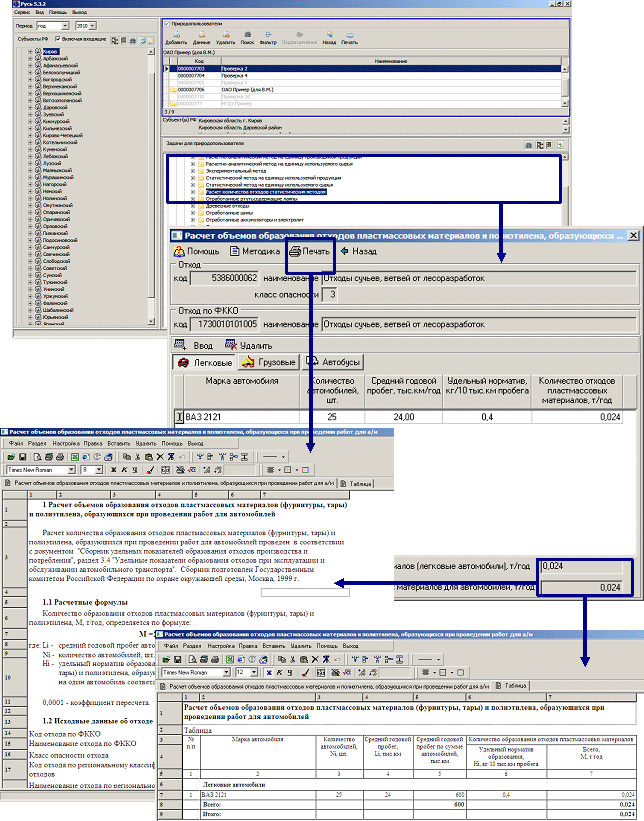Image resolution: width=644 pixels, height=821 pixels.
Task: Open the Times New Roman font dropdown
Action: (70, 468)
